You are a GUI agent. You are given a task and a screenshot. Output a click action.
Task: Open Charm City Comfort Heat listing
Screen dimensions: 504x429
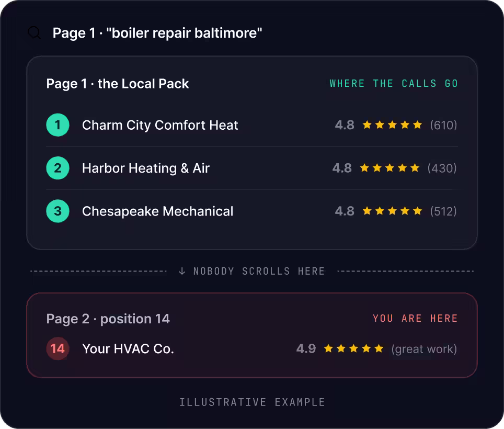(x=252, y=125)
